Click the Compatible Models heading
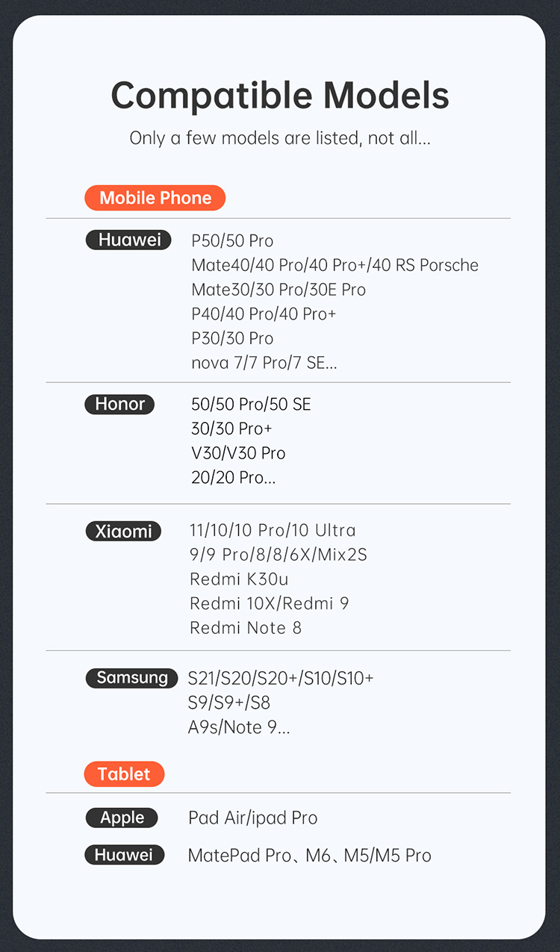Image resolution: width=560 pixels, height=952 pixels. click(280, 96)
